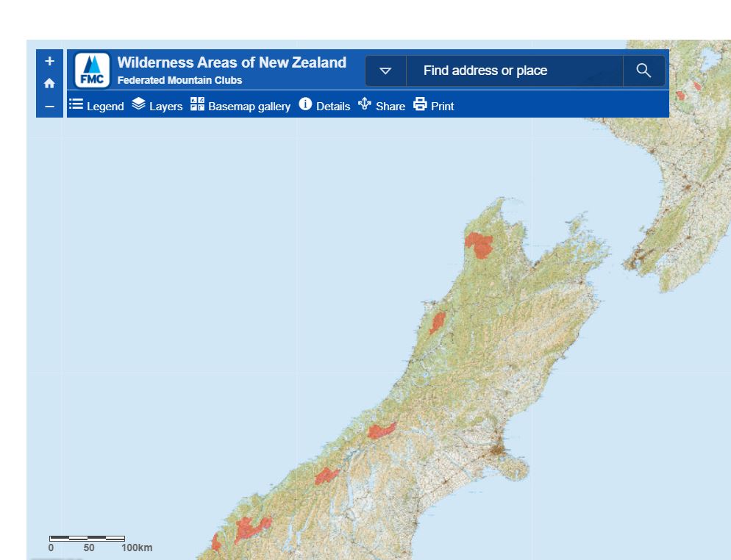Show map Details

click(324, 106)
